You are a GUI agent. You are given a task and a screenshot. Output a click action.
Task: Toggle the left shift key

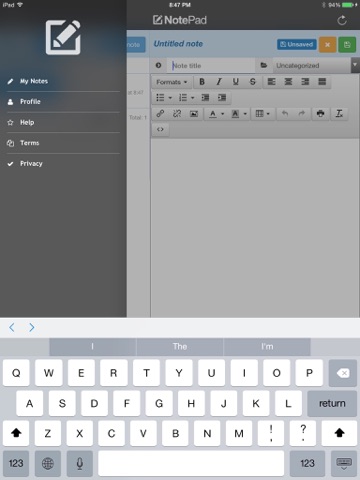pos(16,433)
